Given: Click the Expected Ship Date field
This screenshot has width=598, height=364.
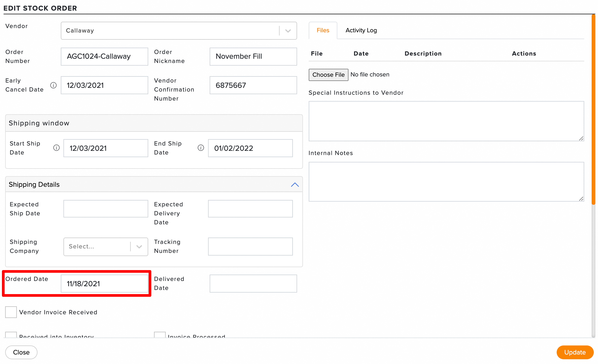Looking at the screenshot, I should pyautogui.click(x=106, y=209).
